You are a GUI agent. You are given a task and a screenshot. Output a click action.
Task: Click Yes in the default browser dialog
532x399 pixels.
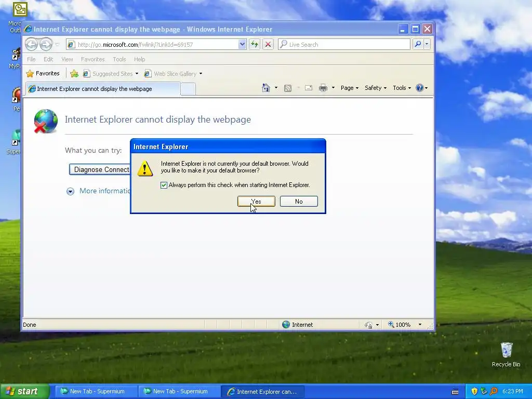[256, 201]
